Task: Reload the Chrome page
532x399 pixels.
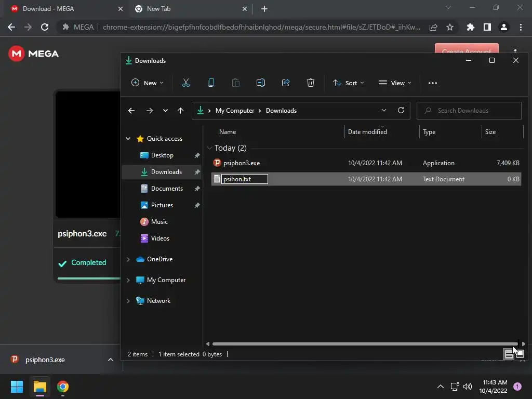Action: click(x=45, y=27)
